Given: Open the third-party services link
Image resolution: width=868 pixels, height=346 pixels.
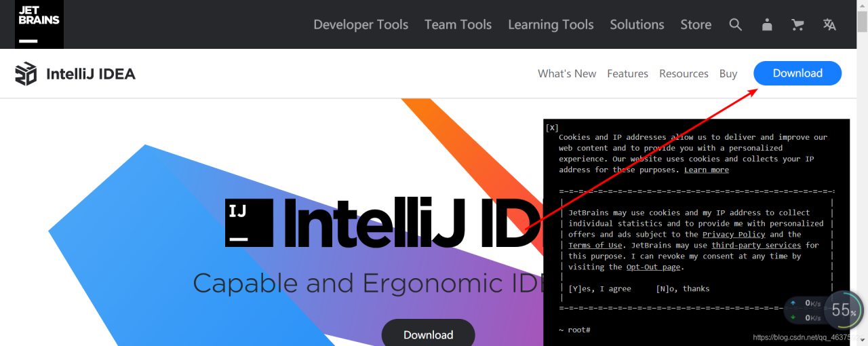Looking at the screenshot, I should click(756, 245).
